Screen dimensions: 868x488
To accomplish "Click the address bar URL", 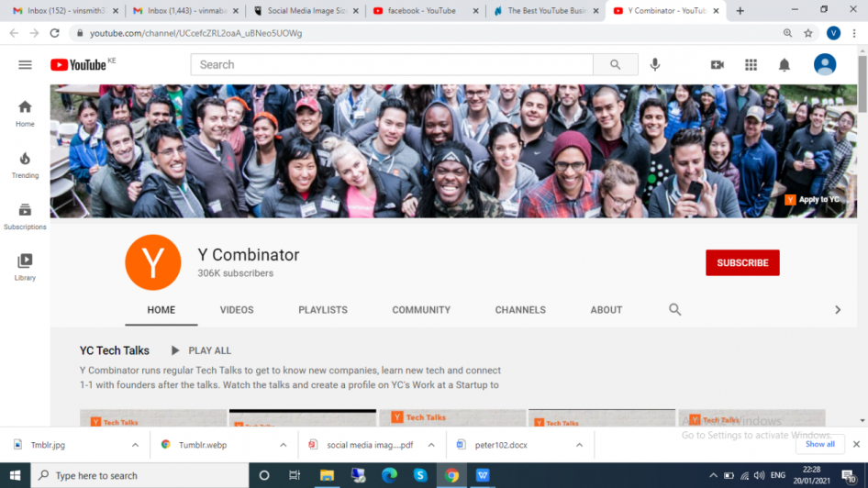I will point(196,33).
